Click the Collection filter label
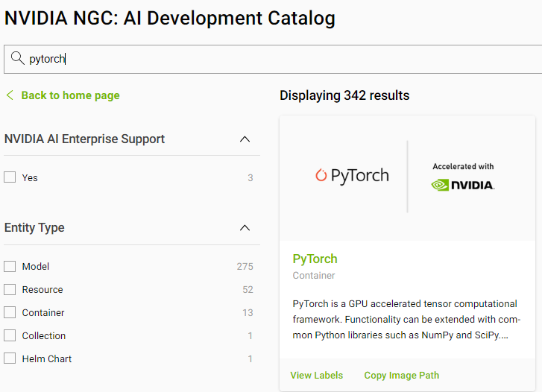The image size is (542, 392). (44, 335)
